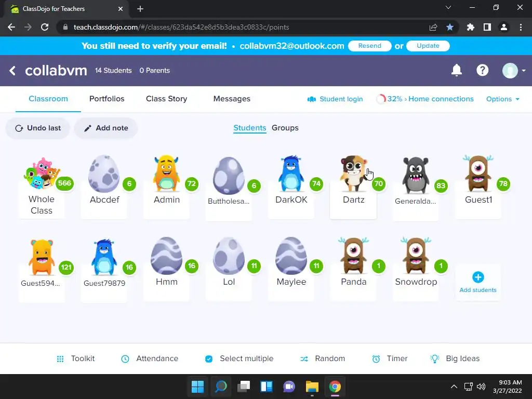This screenshot has width=532, height=399.
Task: Click the blue plus Add students icon
Action: (x=478, y=277)
